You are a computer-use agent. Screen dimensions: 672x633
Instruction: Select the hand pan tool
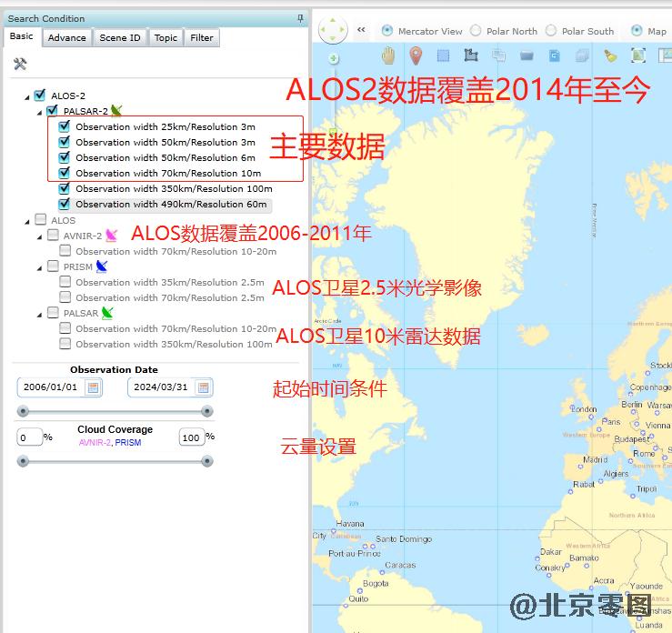389,55
